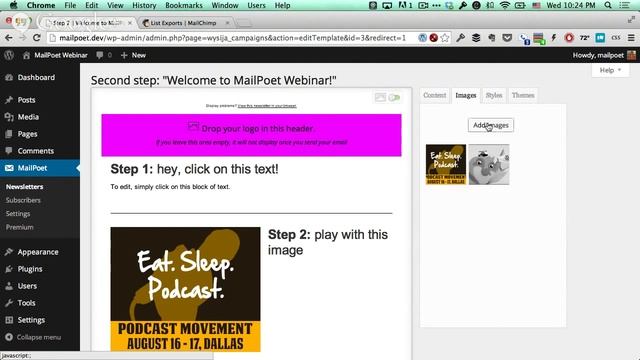640x360 pixels.
Task: Open the Premium submenu link
Action: 19,227
